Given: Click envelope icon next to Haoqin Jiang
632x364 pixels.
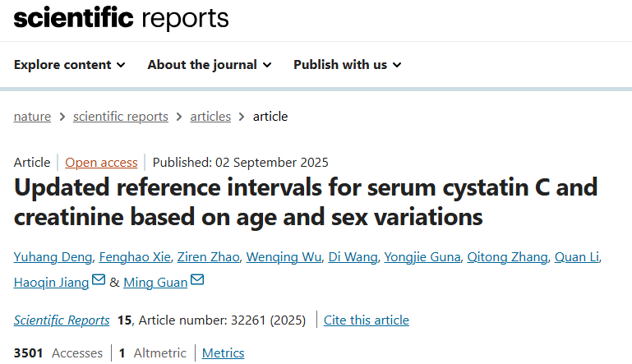Looking at the screenshot, I should click(x=99, y=281).
